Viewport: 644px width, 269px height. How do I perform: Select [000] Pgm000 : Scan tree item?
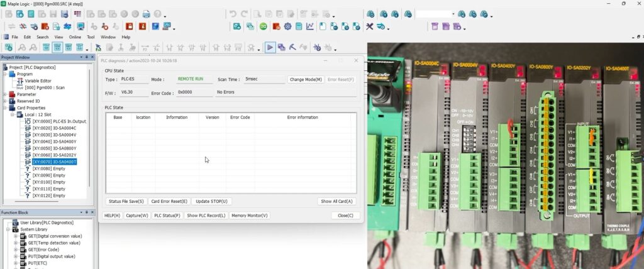pyautogui.click(x=45, y=87)
